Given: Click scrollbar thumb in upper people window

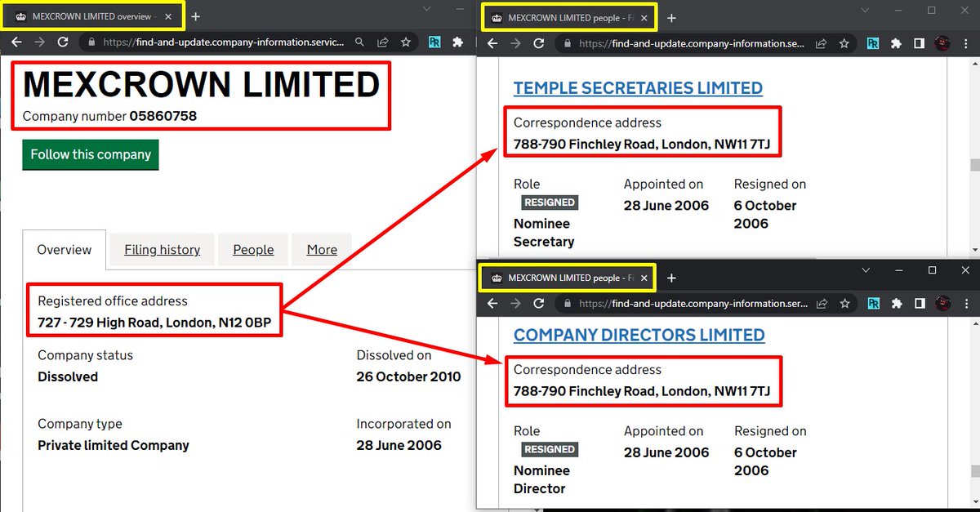Looking at the screenshot, I should tap(973, 166).
